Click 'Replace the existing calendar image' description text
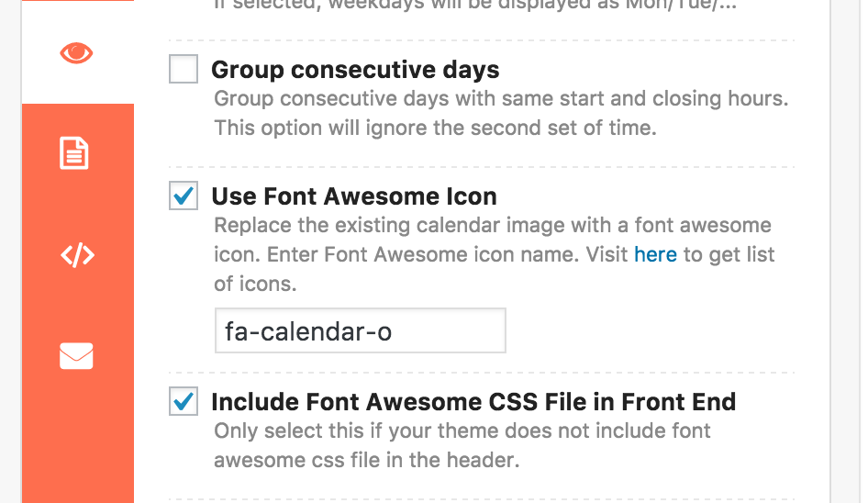Screen dimensions: 868x503 pyautogui.click(x=493, y=226)
